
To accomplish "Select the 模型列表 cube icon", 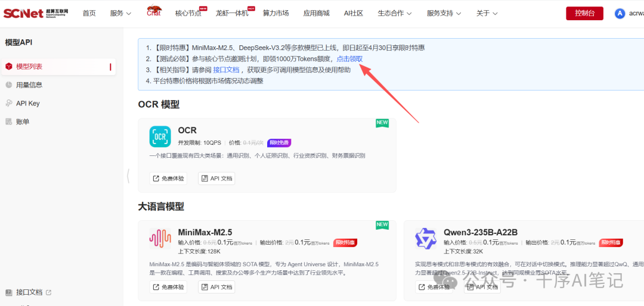I will [8, 67].
